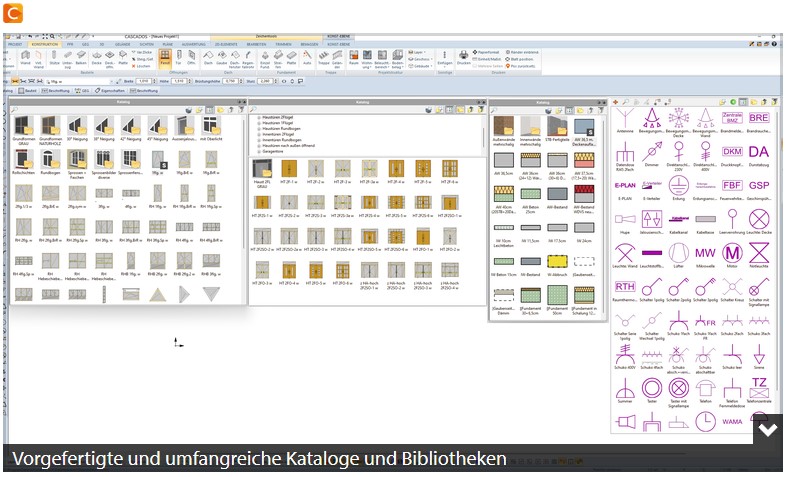The height and width of the screenshot is (477, 786).
Task: Click the Drucken print icon
Action: click(x=464, y=58)
